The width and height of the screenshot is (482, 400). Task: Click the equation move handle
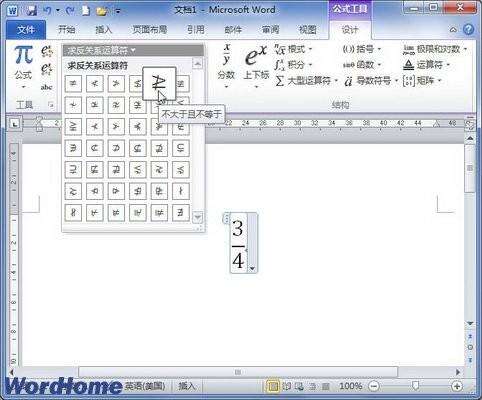226,219
